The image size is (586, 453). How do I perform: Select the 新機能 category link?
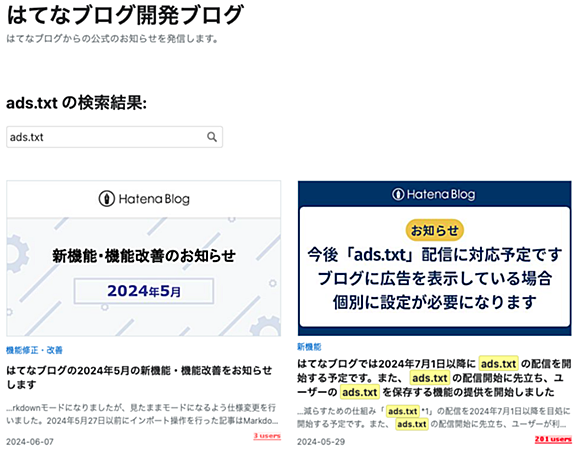point(309,347)
